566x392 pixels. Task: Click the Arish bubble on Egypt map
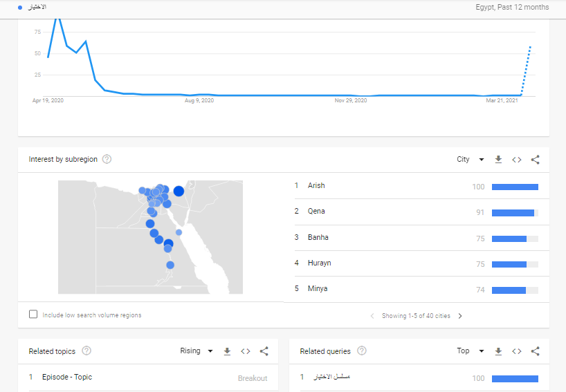179,191
